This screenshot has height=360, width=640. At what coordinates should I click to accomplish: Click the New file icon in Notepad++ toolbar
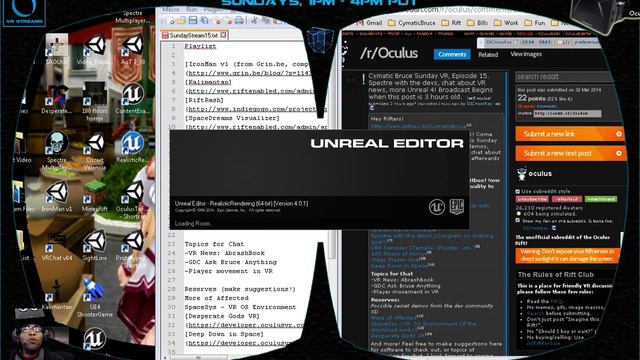click(x=171, y=20)
